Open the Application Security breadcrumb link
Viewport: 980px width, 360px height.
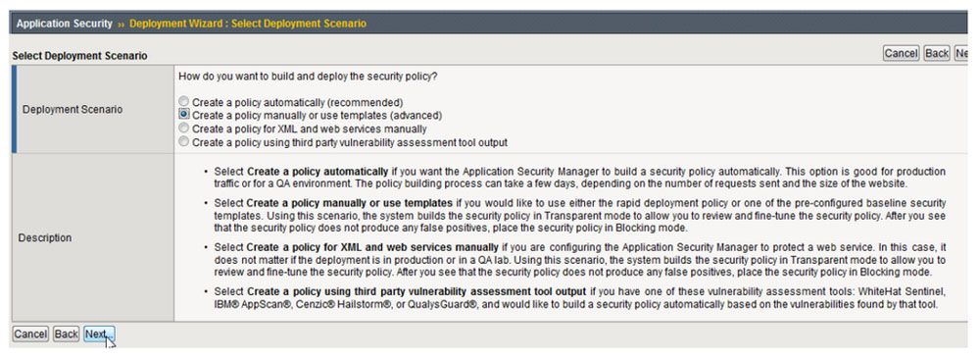pyautogui.click(x=65, y=24)
